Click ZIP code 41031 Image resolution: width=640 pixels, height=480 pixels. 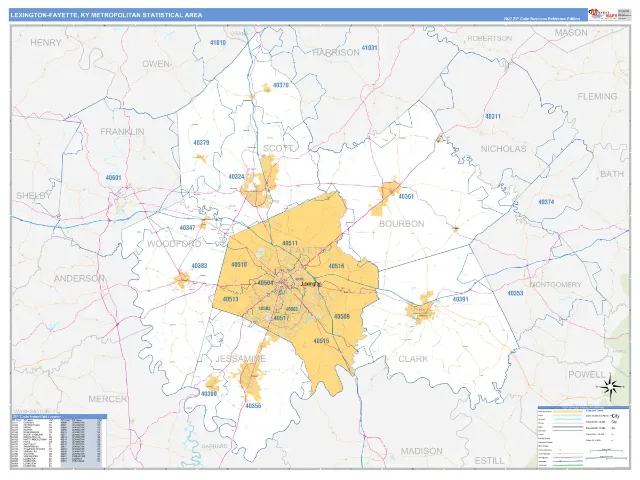click(x=369, y=48)
